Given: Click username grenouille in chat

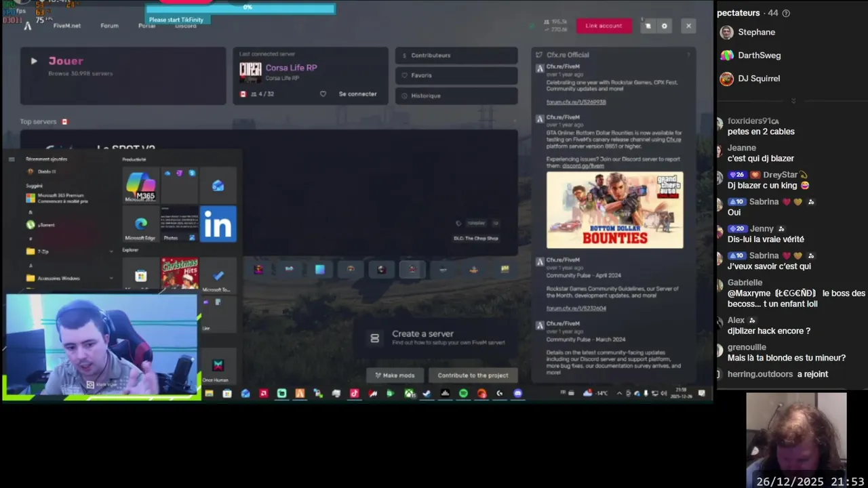Looking at the screenshot, I should 747,348.
